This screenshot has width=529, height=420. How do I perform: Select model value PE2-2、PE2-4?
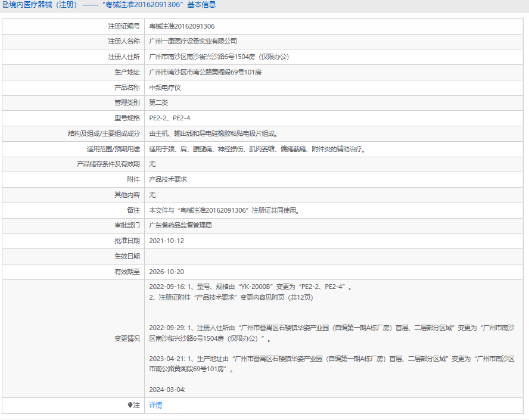pyautogui.click(x=170, y=118)
